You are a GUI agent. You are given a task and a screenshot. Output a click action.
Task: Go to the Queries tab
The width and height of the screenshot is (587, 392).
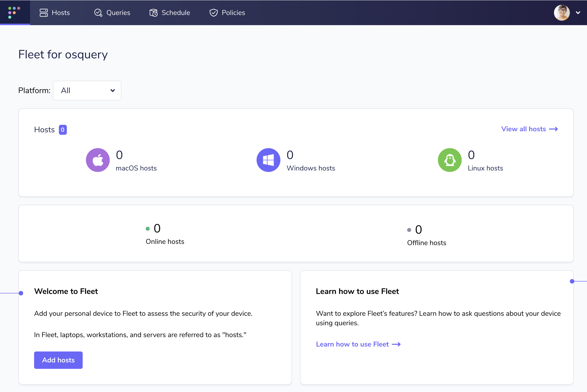tap(118, 13)
